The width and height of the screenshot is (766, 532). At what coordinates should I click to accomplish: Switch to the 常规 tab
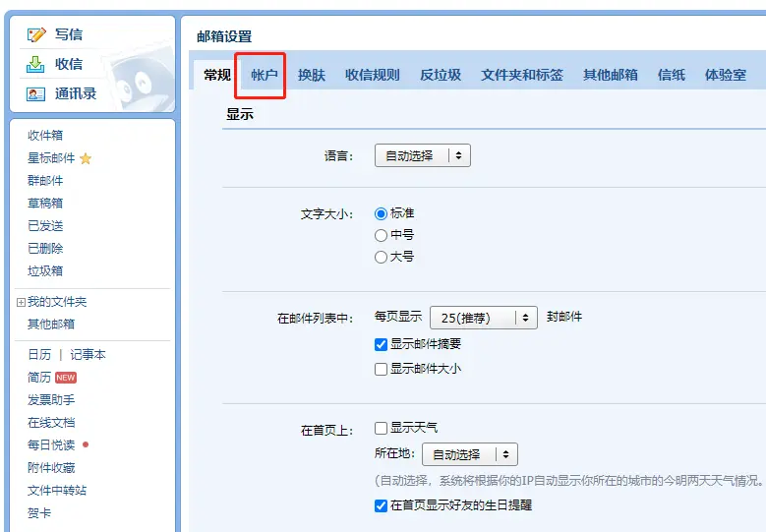point(217,75)
